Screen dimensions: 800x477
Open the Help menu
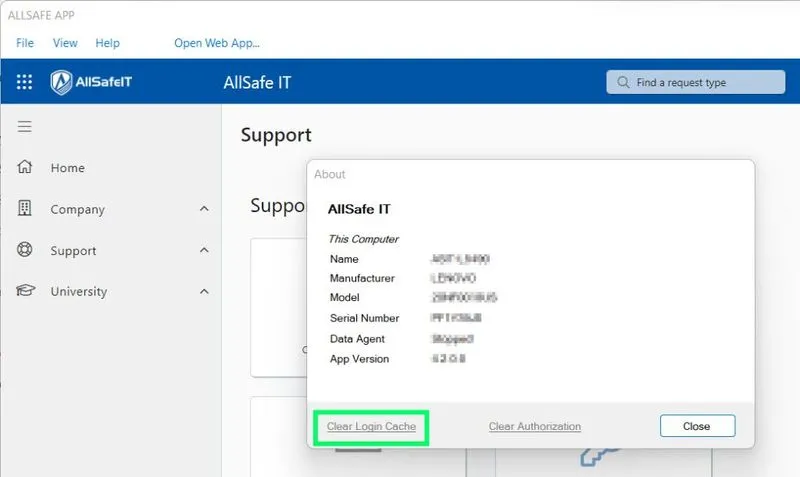tap(108, 43)
